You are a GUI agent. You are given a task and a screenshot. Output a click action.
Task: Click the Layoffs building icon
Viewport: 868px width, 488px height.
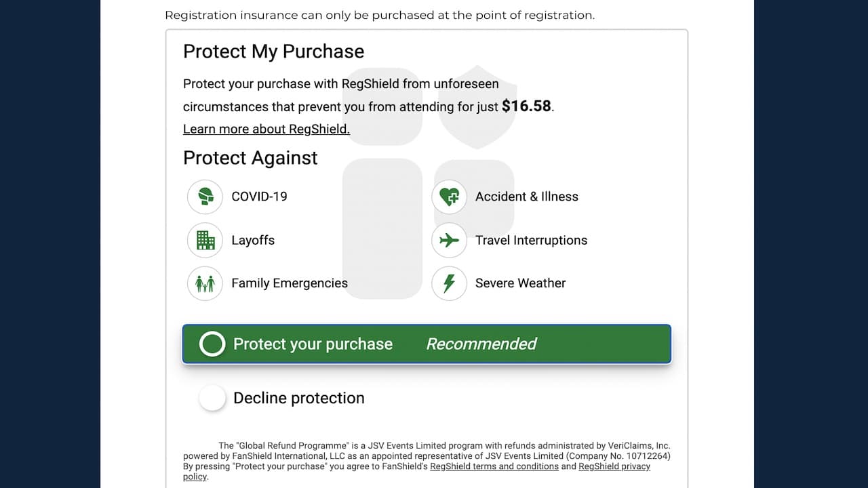point(205,240)
